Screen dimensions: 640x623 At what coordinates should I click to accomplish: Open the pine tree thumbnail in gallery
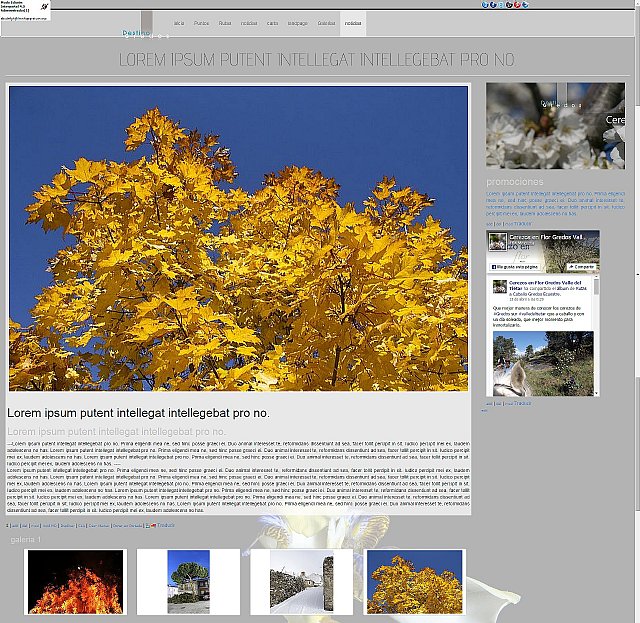[188, 582]
